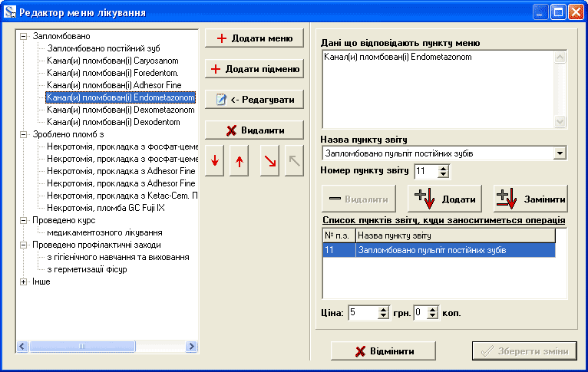
Task: Select the Проведено курс tree label
Action: [x=64, y=220]
